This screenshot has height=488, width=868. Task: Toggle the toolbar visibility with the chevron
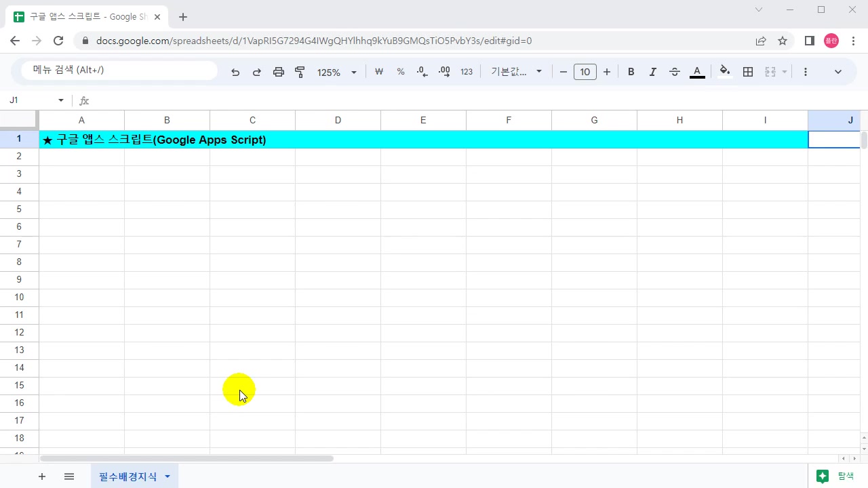pyautogui.click(x=837, y=71)
